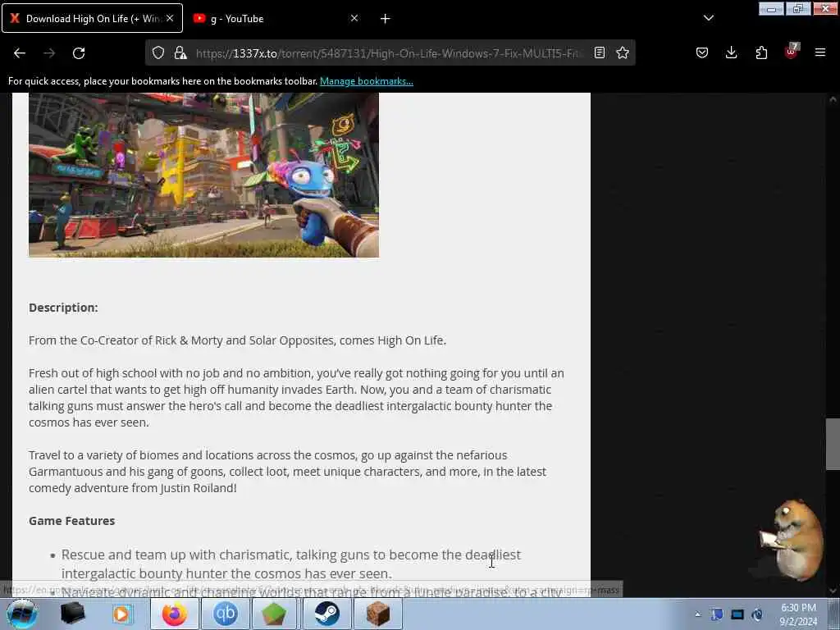
Task: Click the scrollbar down arrow
Action: click(x=833, y=591)
